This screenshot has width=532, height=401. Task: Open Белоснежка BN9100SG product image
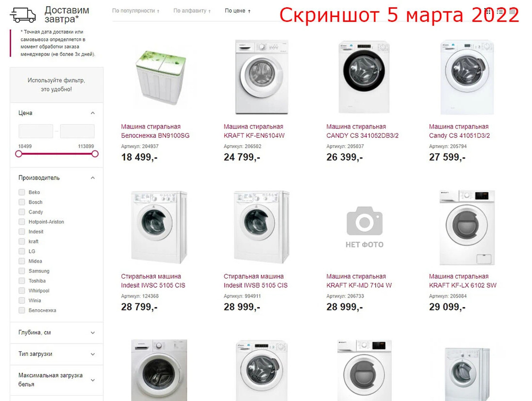pyautogui.click(x=160, y=77)
